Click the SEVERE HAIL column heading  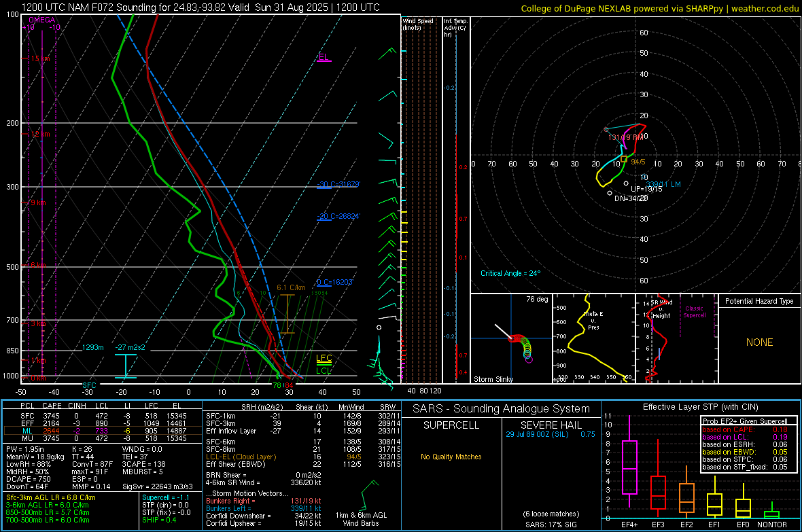point(551,425)
